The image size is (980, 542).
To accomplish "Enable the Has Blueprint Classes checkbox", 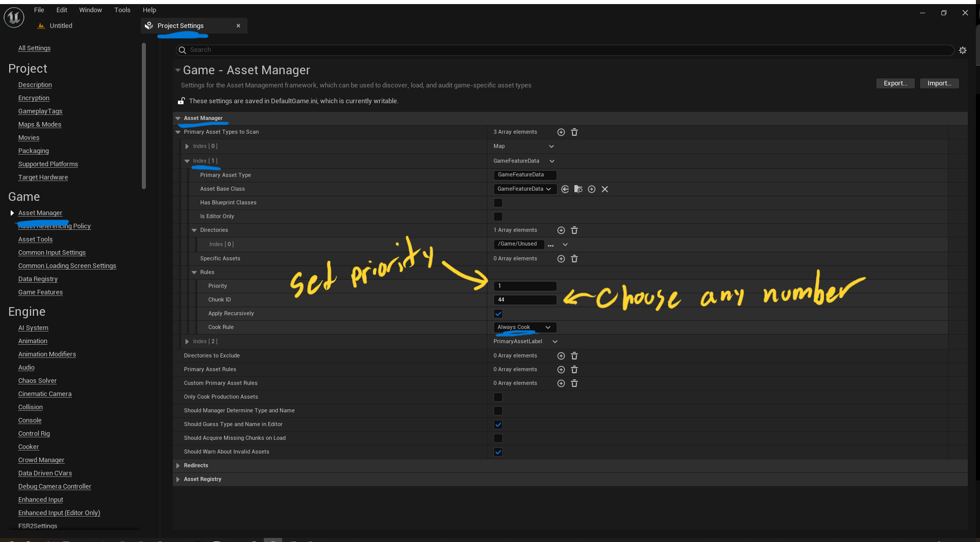I will coord(498,203).
